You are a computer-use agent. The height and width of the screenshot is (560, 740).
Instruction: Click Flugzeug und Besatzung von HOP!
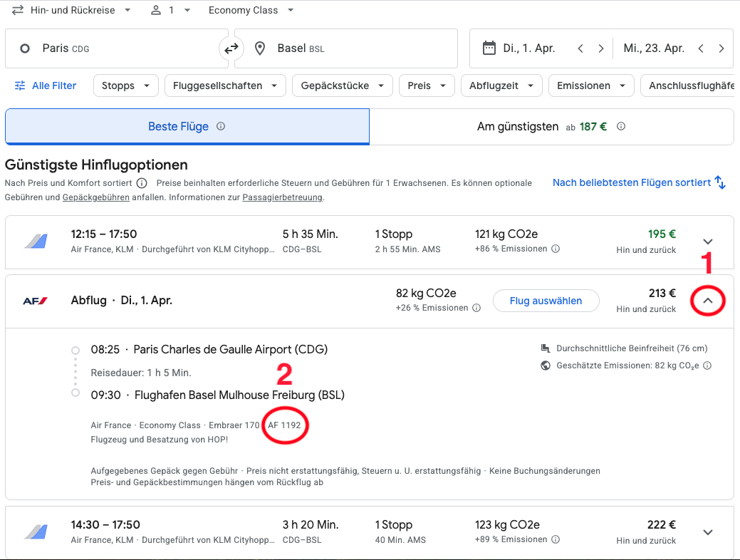click(160, 440)
